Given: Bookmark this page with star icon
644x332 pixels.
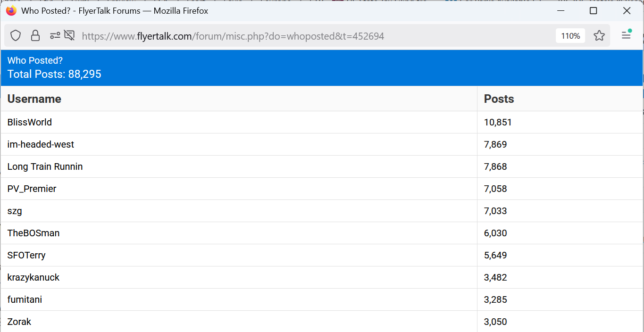Looking at the screenshot, I should [x=599, y=36].
